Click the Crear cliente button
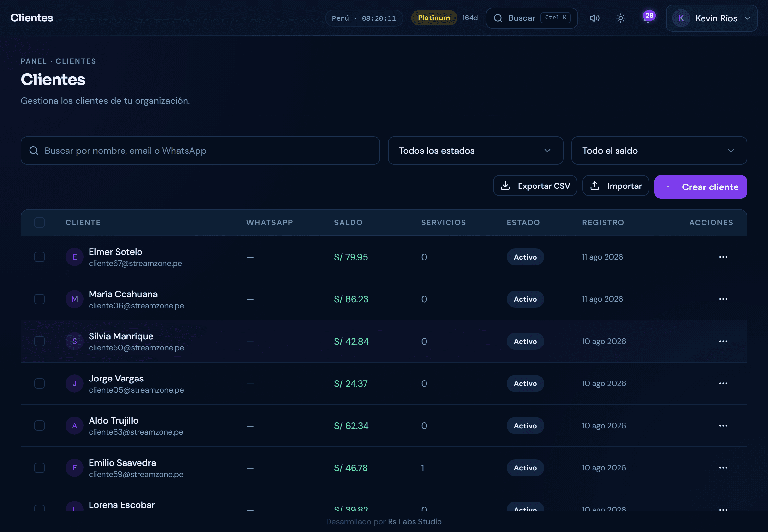 coord(701,187)
